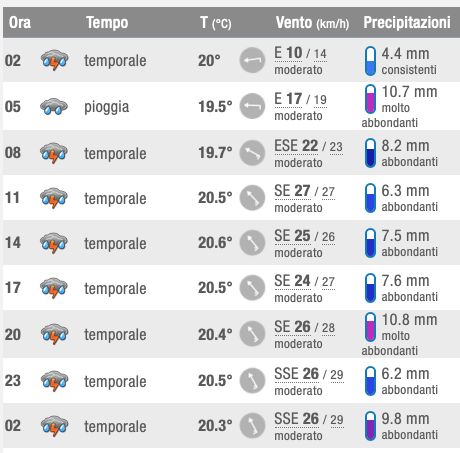Image resolution: width=460 pixels, height=453 pixels.
Task: Click the wind arrow beside SSE 26 / 29 at 23
Action: 252,380
